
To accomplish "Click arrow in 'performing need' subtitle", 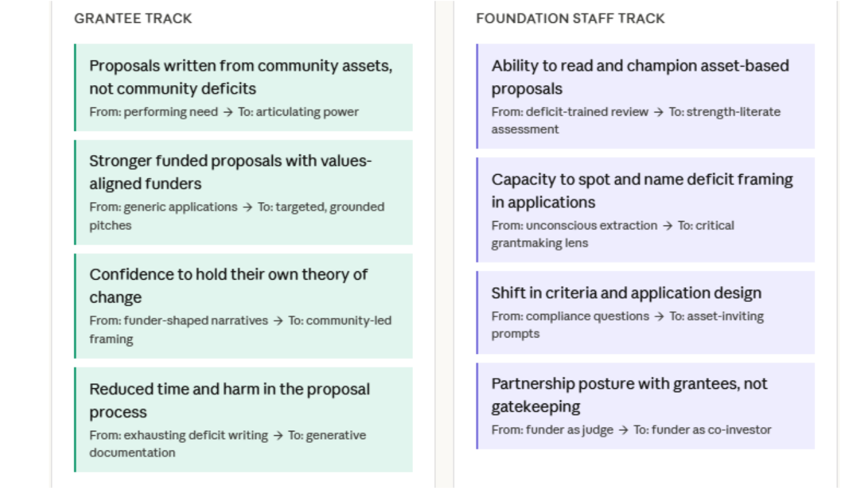I will (228, 112).
